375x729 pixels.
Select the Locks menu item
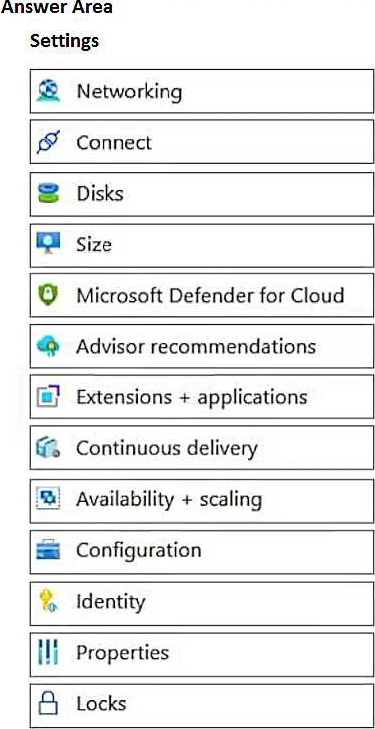(202, 703)
